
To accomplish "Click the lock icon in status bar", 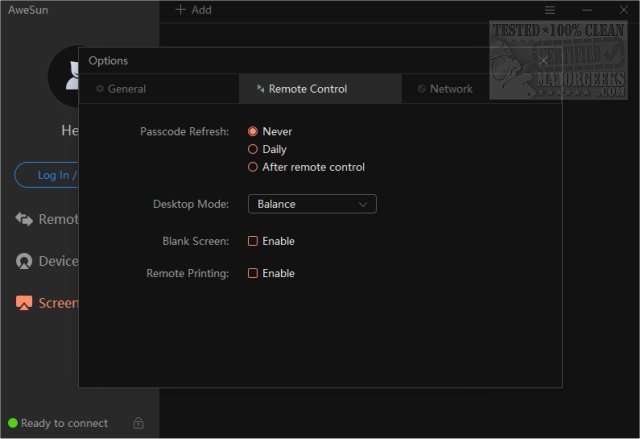I will pos(138,423).
